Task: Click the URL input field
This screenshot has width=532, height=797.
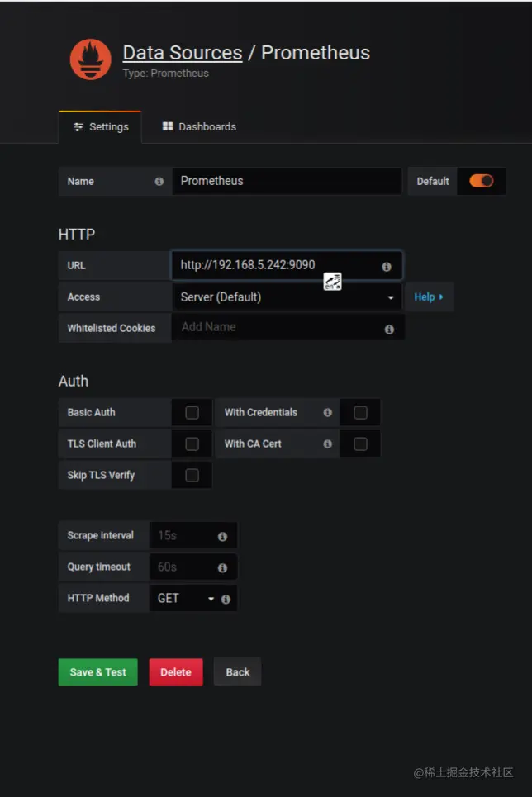Action: [x=287, y=265]
